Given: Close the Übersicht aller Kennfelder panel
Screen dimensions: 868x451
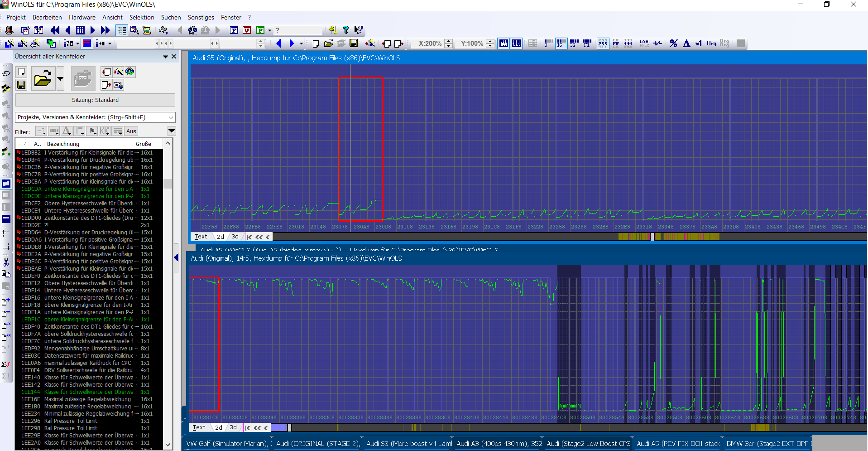Looking at the screenshot, I should point(174,57).
